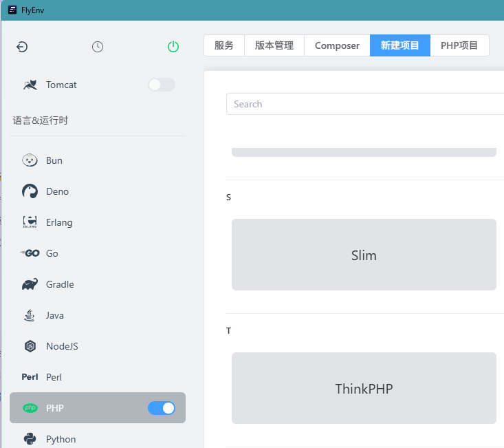Select Perl label in the sidebar
The image size is (504, 448).
coord(54,377)
